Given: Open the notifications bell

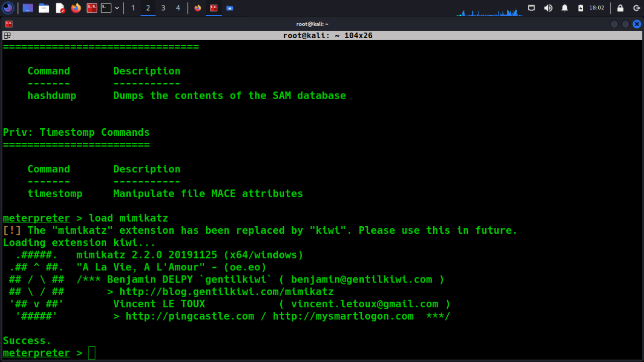Looking at the screenshot, I should (x=565, y=8).
